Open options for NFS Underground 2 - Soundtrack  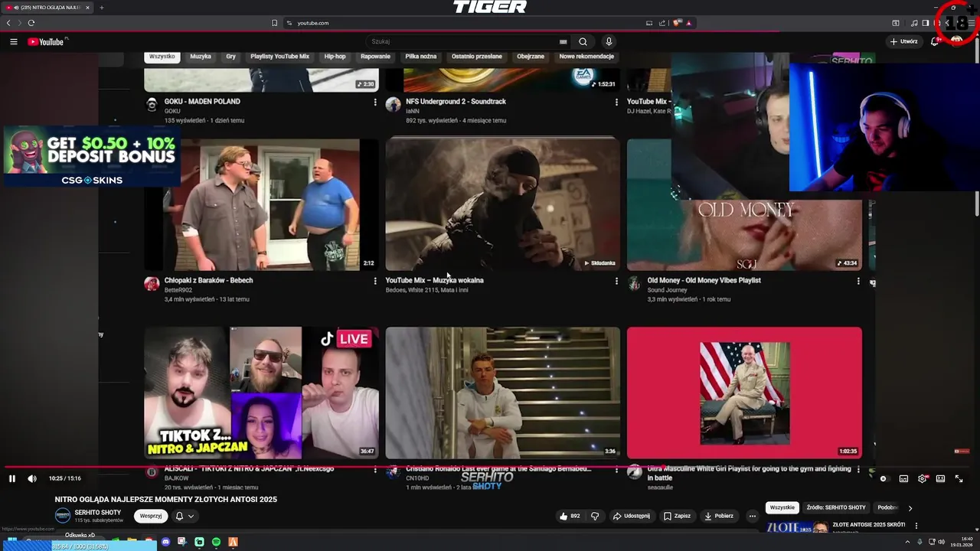click(x=616, y=102)
